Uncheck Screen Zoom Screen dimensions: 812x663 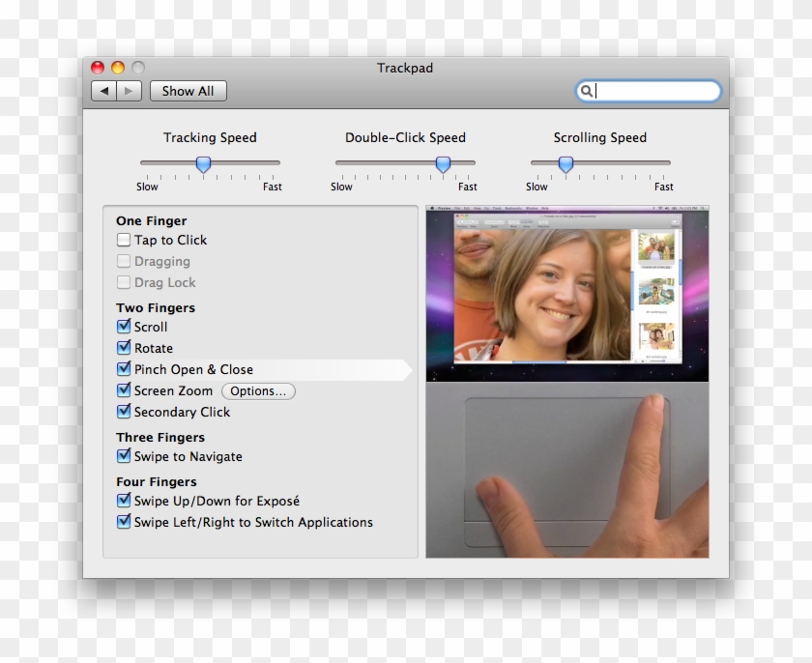tap(123, 390)
